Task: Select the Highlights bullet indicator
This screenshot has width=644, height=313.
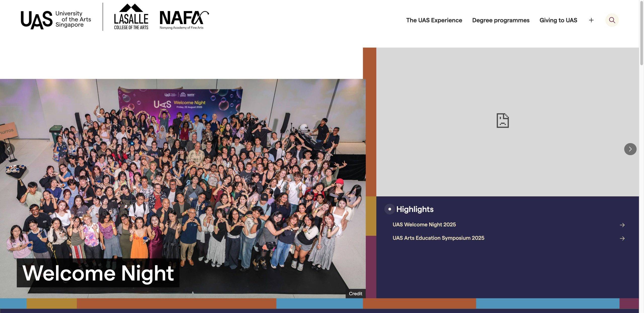Action: (x=390, y=209)
